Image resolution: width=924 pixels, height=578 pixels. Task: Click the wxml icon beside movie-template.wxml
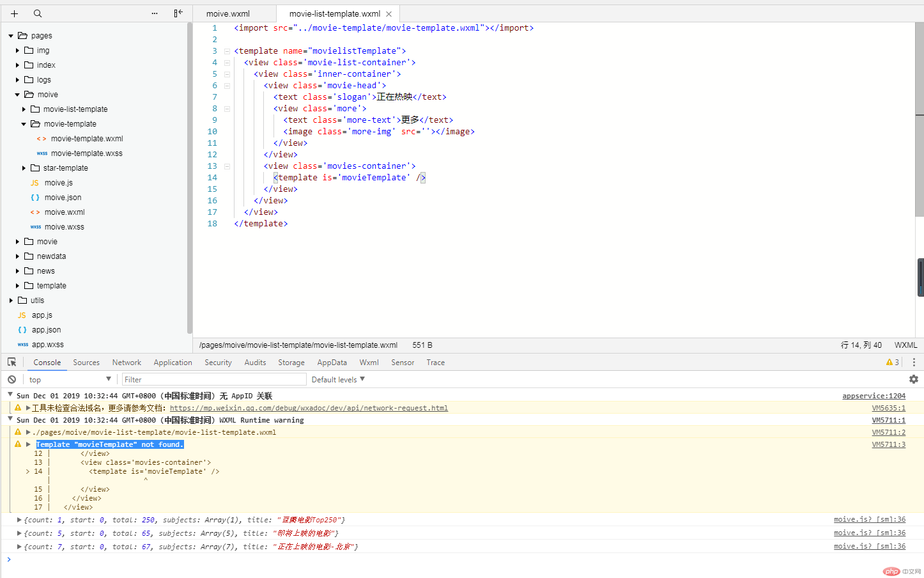point(42,139)
